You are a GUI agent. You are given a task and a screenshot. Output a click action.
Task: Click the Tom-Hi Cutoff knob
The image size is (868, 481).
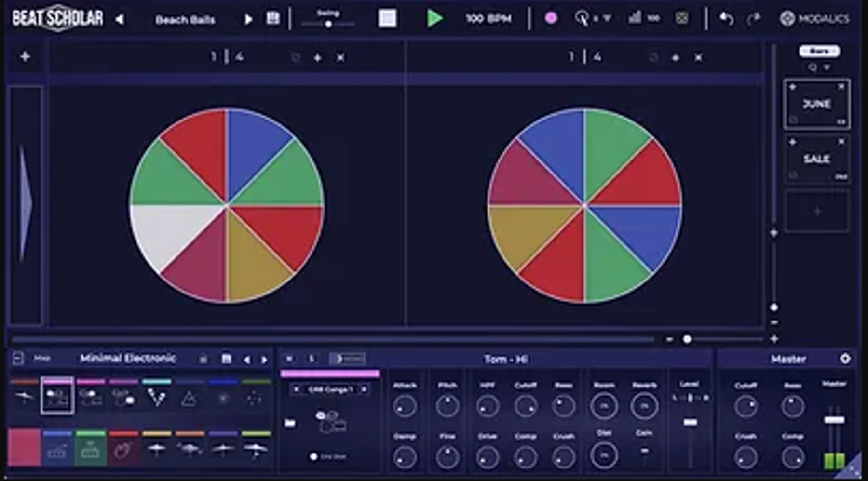click(526, 406)
